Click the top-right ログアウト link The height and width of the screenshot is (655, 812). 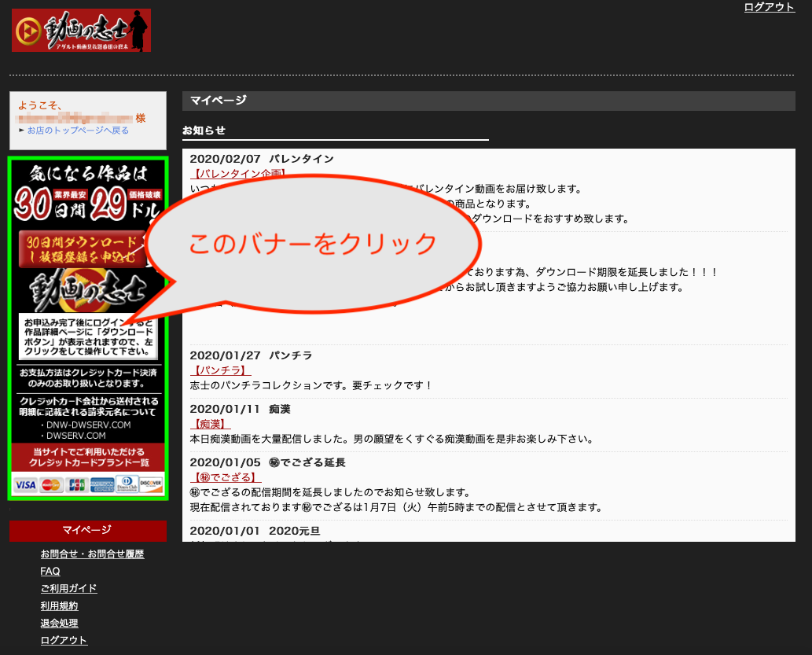point(769,7)
